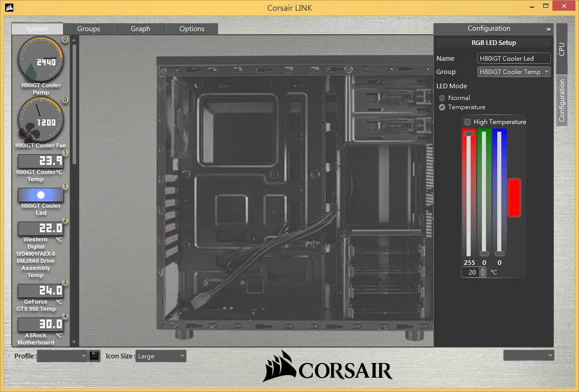Screen dimensions: 579x392
Task: Click the red channel slider handle
Action: pos(469,134)
